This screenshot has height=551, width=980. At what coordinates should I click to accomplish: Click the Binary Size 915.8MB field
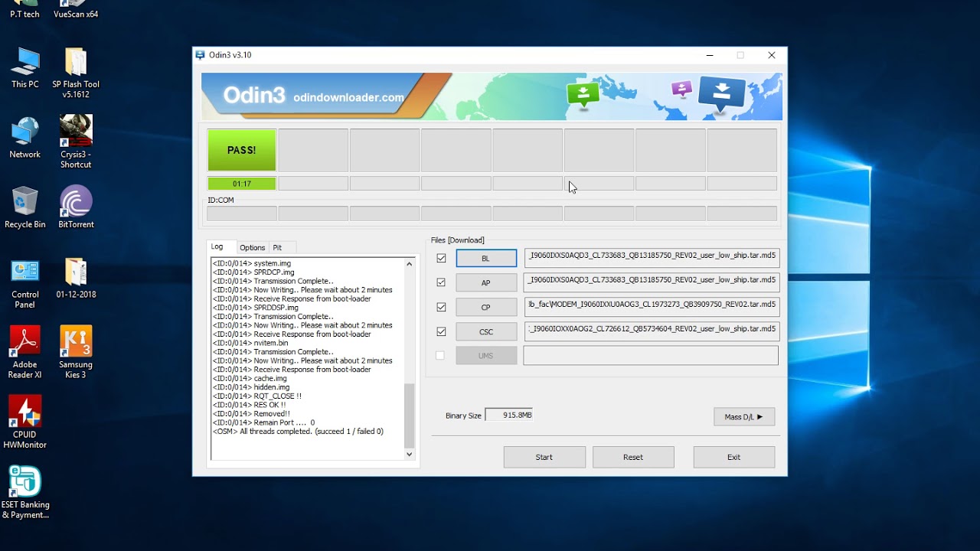click(x=509, y=415)
